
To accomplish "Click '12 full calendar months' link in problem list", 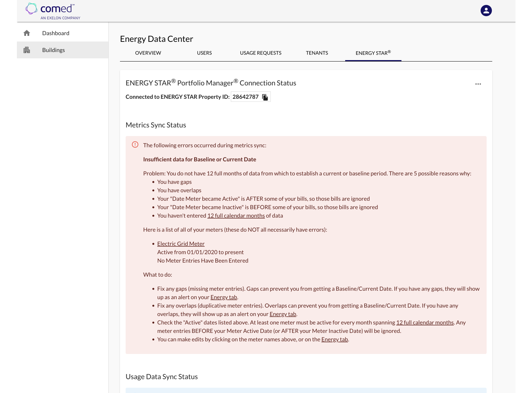I will [236, 215].
